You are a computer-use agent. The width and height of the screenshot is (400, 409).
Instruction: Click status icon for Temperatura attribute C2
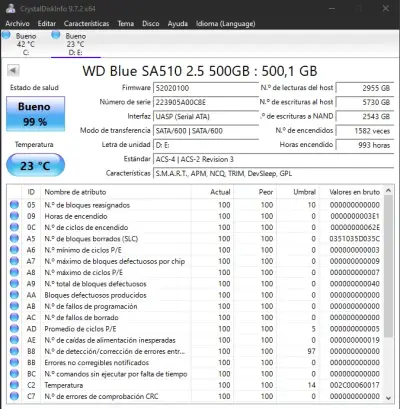14,385
